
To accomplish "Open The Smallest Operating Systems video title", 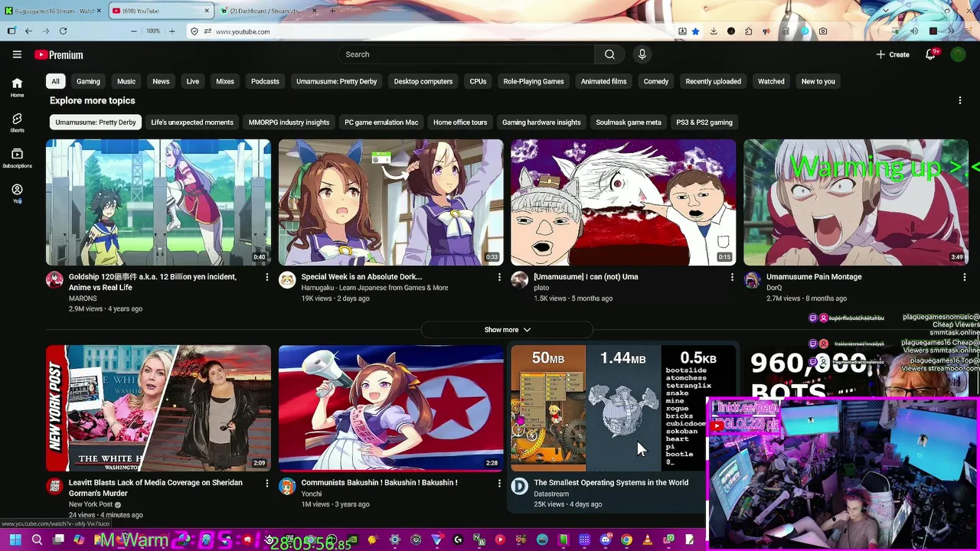I will [611, 483].
